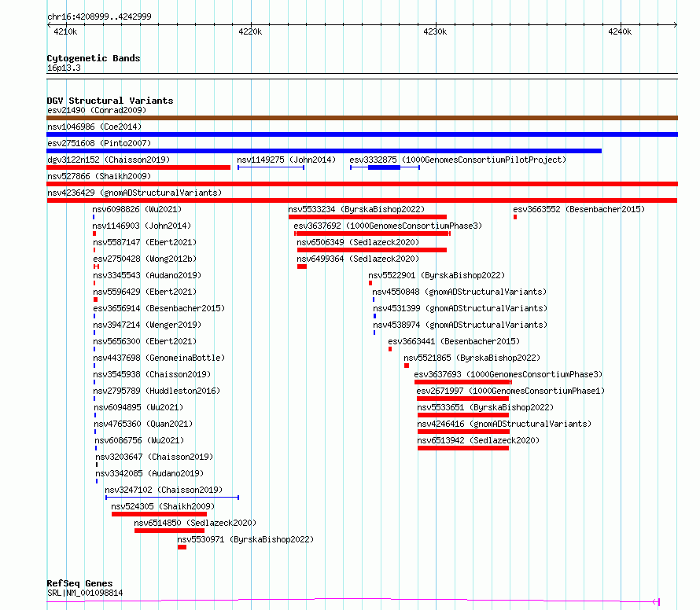Screen dimensions: 700x610
Task: Open the esv3656914 (Besenbacher2015) variant
Action: pyautogui.click(x=159, y=308)
